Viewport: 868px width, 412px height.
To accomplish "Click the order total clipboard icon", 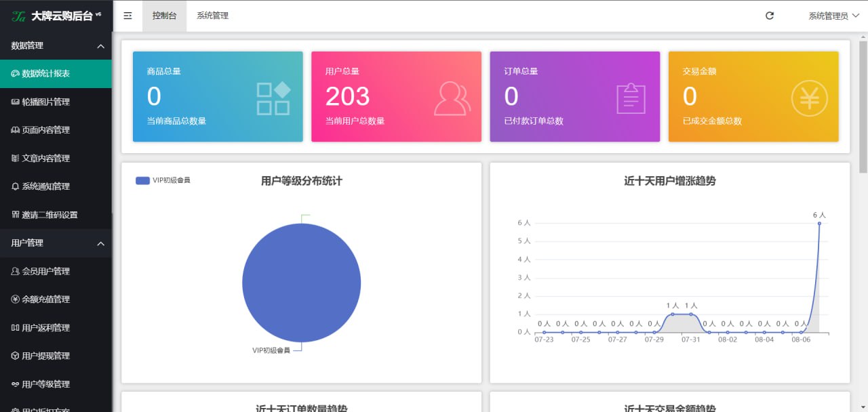I will tap(631, 98).
